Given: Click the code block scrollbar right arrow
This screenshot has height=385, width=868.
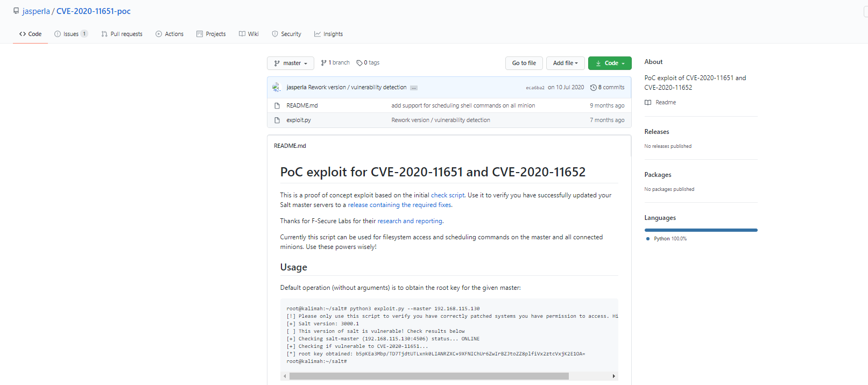Looking at the screenshot, I should tap(614, 376).
